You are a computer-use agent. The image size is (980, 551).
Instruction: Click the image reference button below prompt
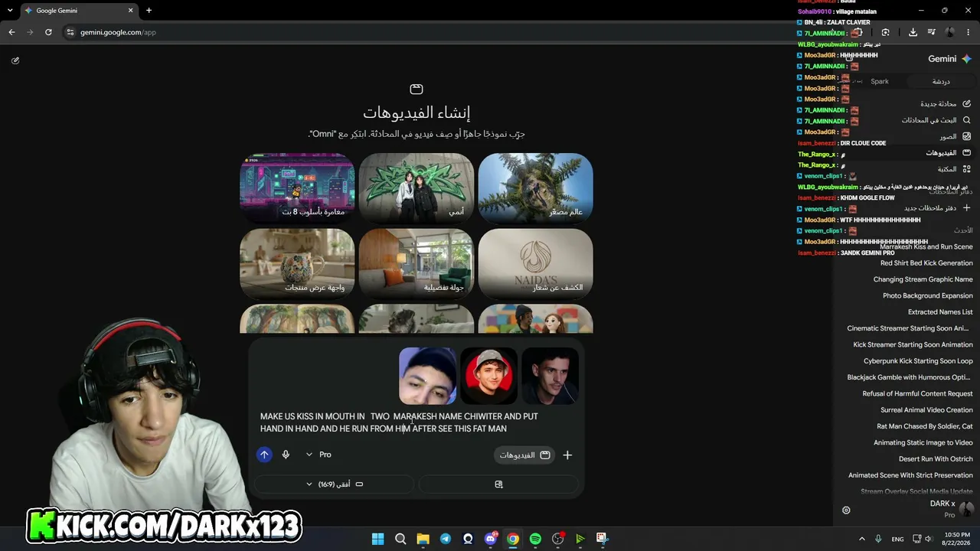pyautogui.click(x=498, y=484)
